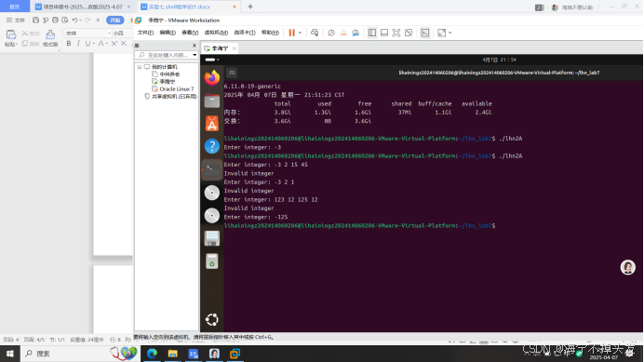Click the clock 4月7日 21:54 in Ubuntu bar
Viewport: 644px width, 362px height.
pos(500,60)
